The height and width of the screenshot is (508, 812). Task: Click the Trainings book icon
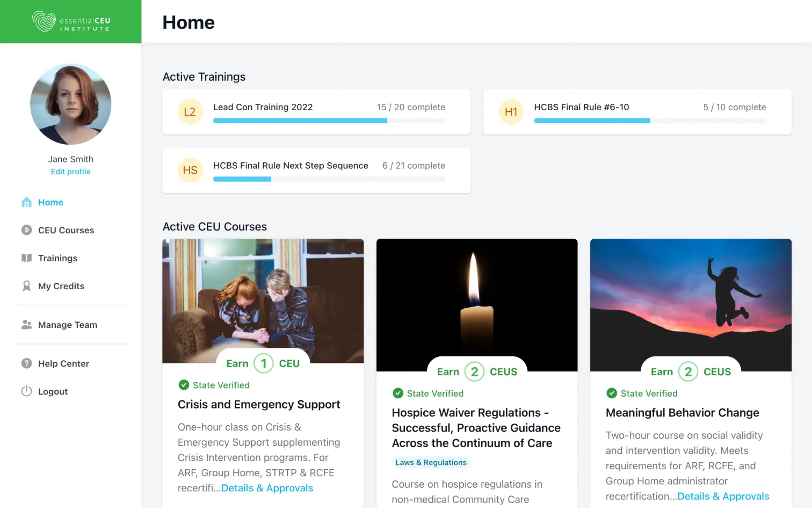(26, 258)
